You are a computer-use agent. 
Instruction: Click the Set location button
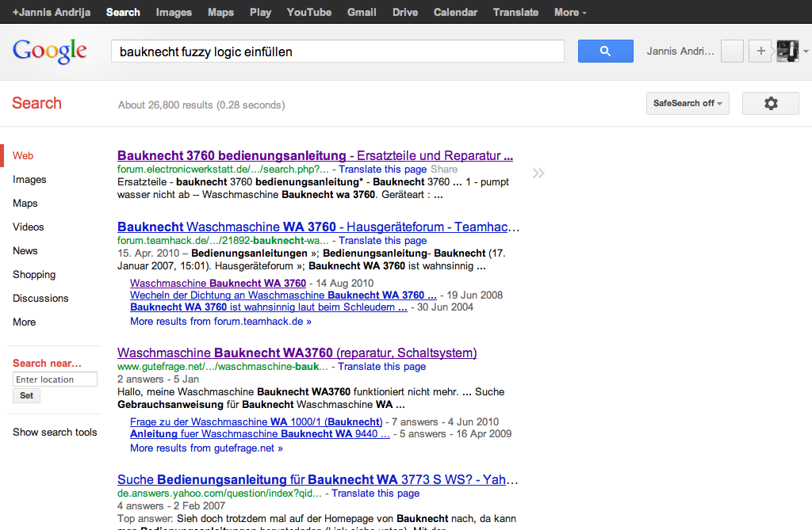pos(26,396)
